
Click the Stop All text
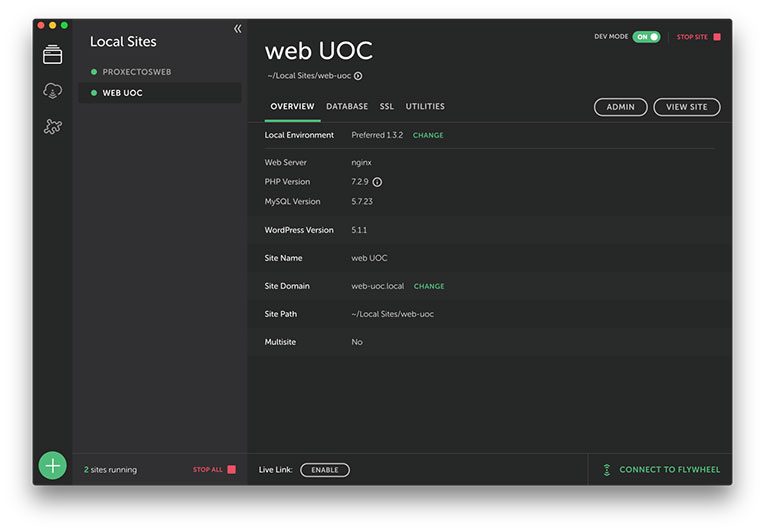pyautogui.click(x=207, y=470)
